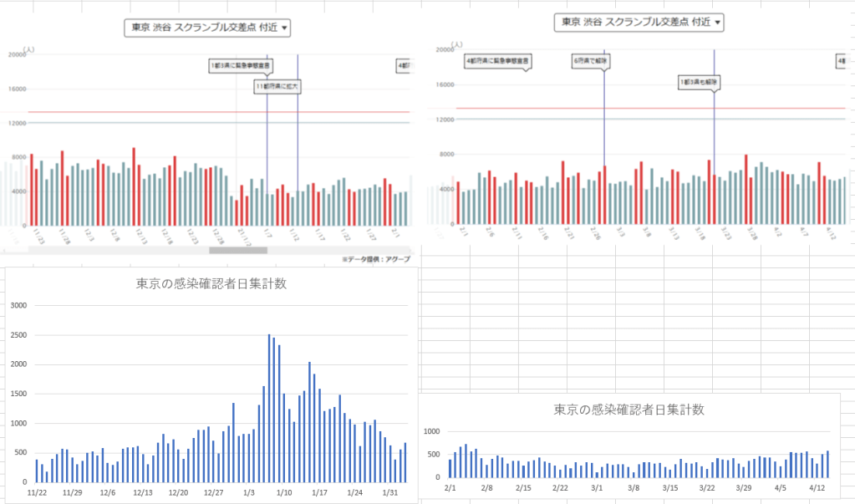Viewport: 855px width, 504px height.
Task: Click the 3000 y-axis label on lower-left chart
Action: 18,306
